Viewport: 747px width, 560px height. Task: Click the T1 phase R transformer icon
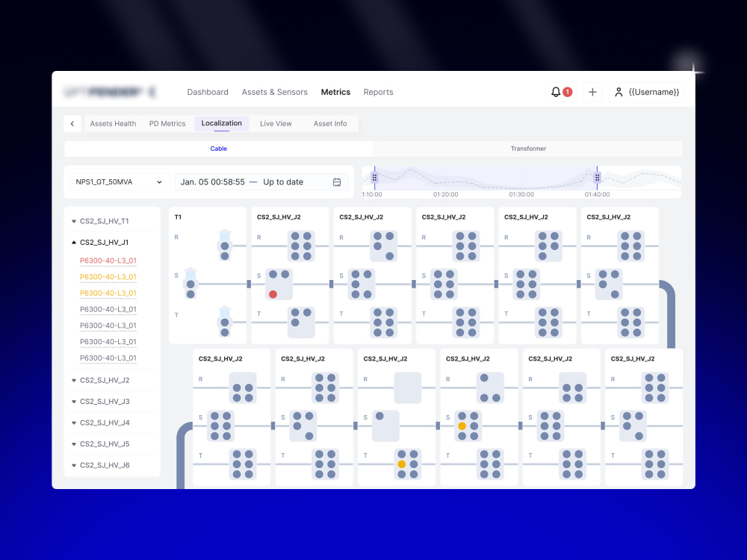(224, 245)
